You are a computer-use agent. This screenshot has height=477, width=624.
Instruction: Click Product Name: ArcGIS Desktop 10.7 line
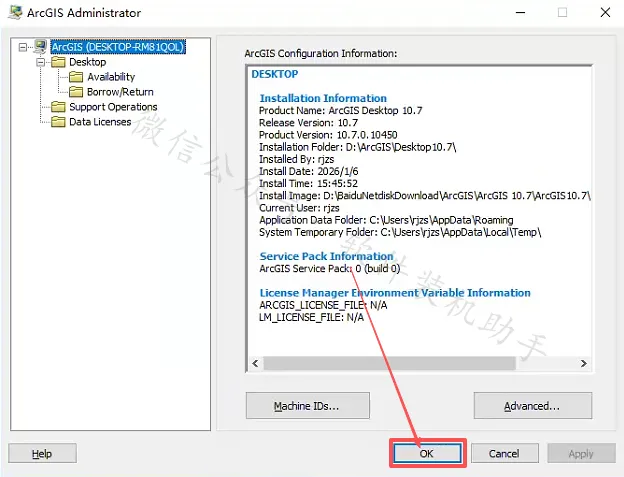[x=341, y=110]
